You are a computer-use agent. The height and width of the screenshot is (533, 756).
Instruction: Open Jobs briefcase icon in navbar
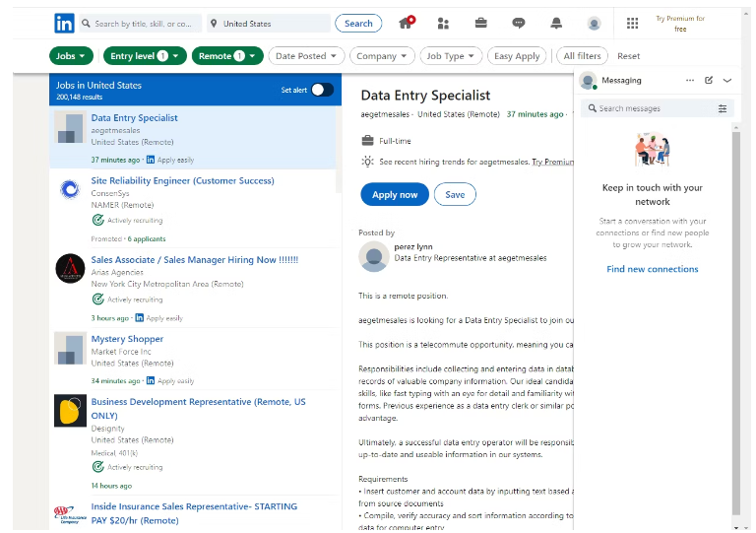[480, 23]
